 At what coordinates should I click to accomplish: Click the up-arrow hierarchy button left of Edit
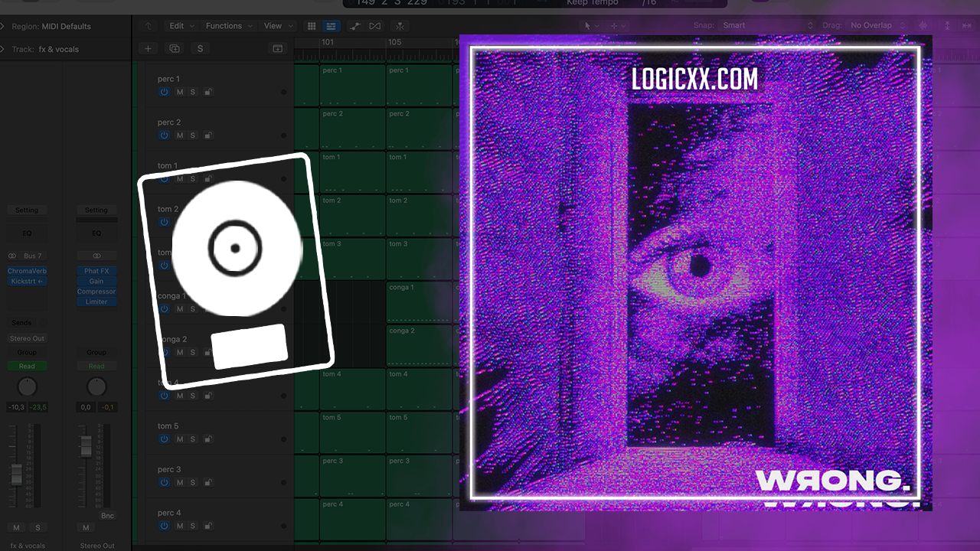[x=149, y=26]
